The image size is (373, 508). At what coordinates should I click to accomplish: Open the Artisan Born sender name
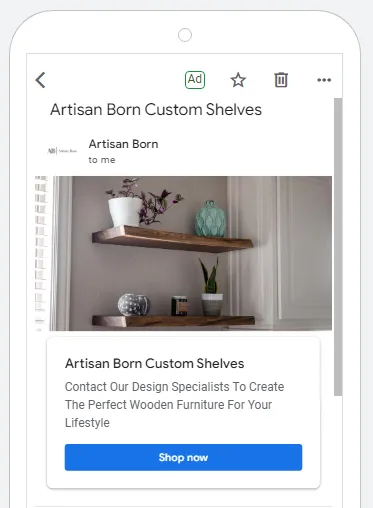pyautogui.click(x=123, y=144)
